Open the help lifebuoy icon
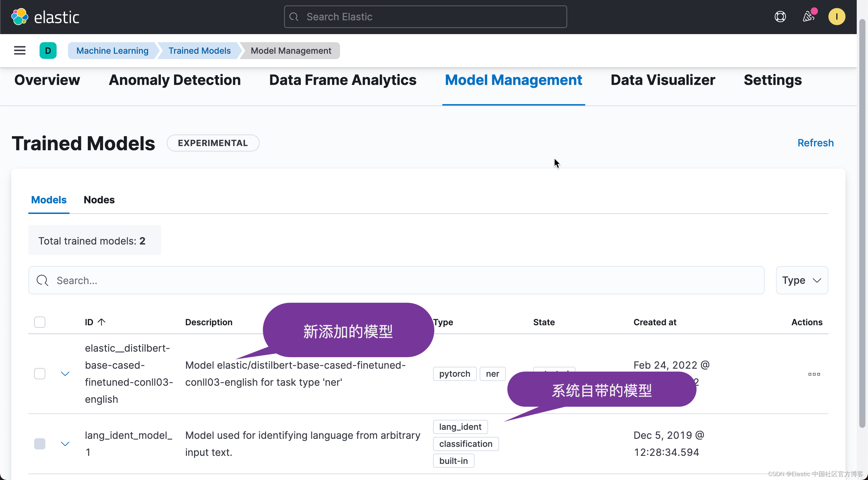The height and width of the screenshot is (480, 868). click(x=780, y=17)
